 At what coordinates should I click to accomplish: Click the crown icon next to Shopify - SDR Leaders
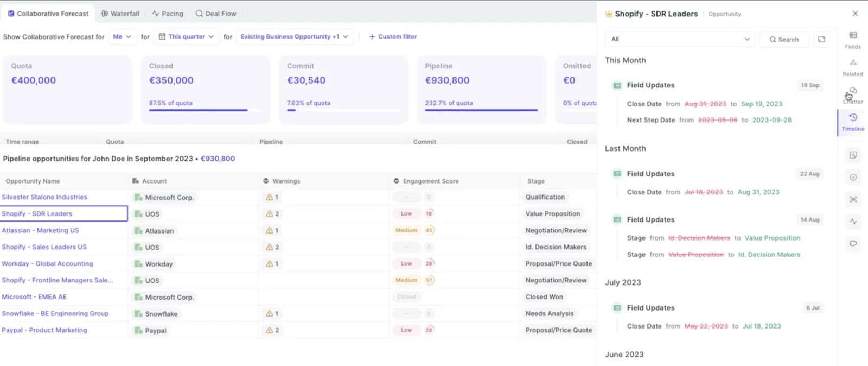click(x=609, y=14)
